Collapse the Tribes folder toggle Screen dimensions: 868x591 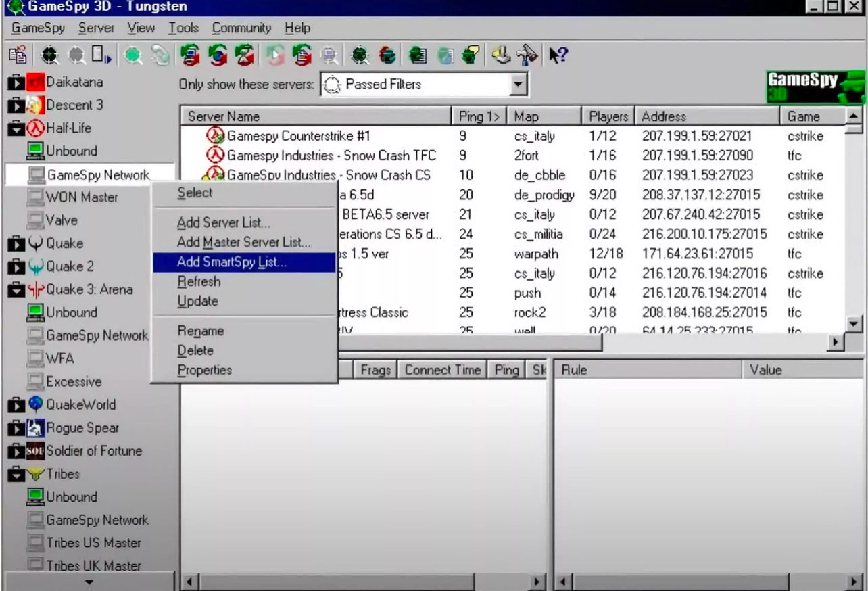pyautogui.click(x=16, y=474)
